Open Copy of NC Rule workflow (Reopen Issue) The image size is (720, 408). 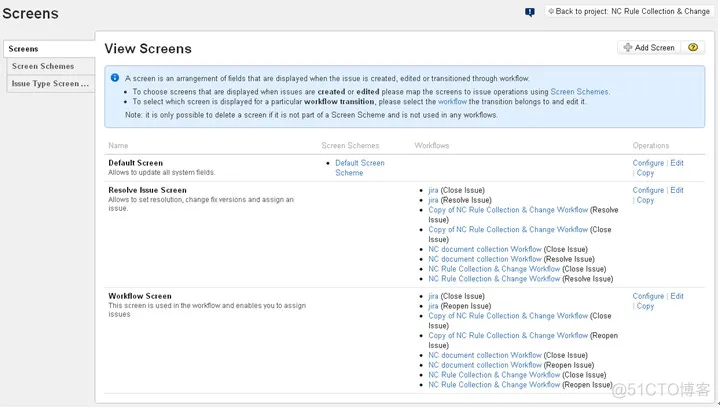[508, 335]
